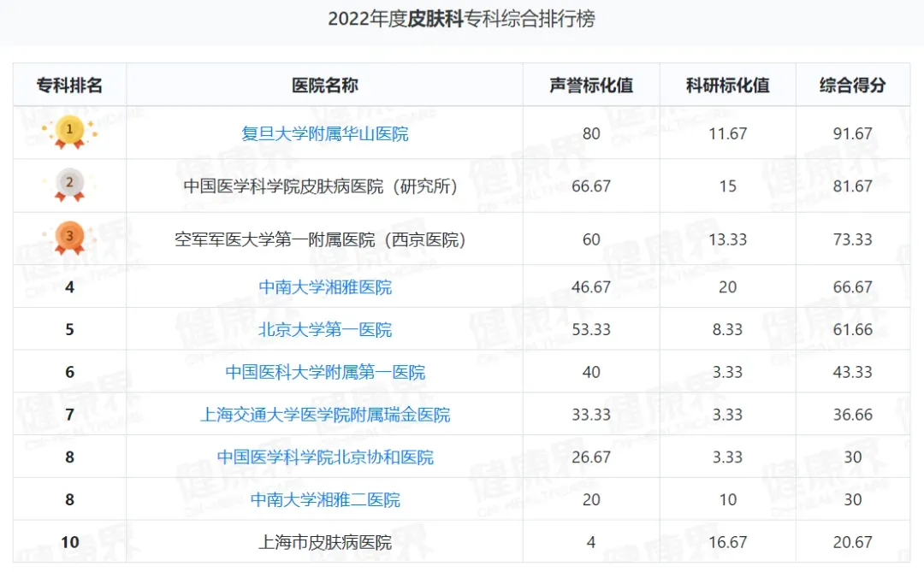Click the research value 15

(x=728, y=186)
